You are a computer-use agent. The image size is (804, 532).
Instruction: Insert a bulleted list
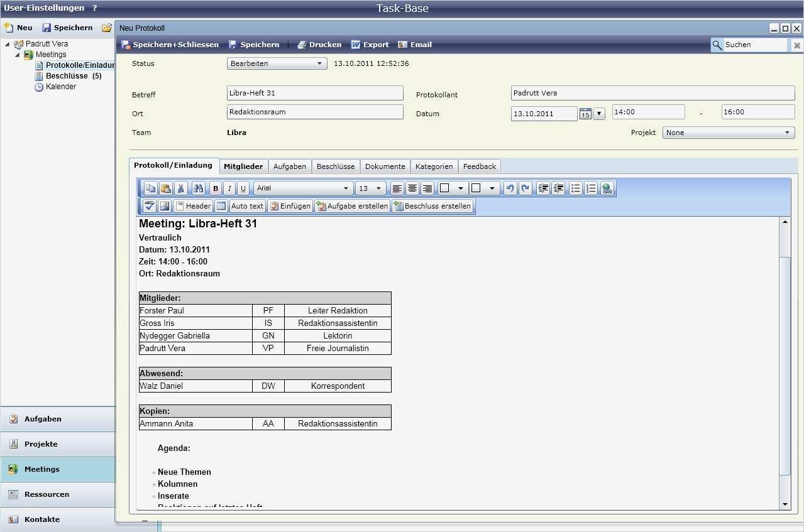575,188
